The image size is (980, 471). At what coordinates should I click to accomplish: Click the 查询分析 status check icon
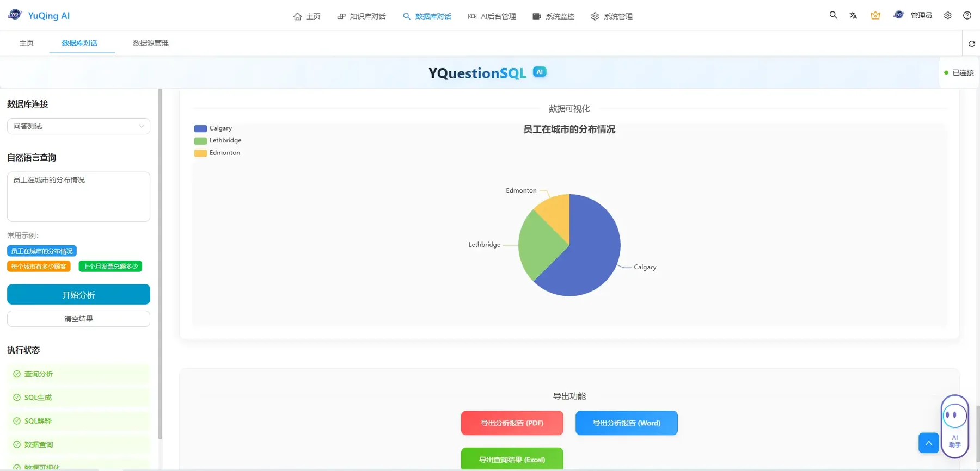pos(17,374)
